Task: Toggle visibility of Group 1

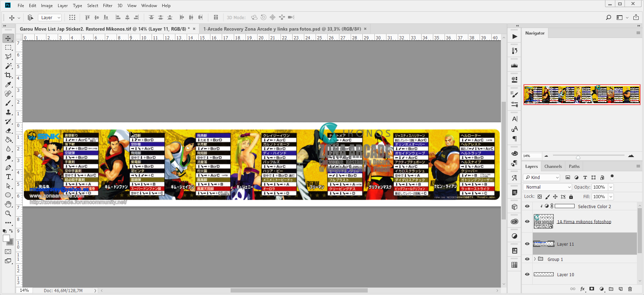Action: pyautogui.click(x=527, y=259)
